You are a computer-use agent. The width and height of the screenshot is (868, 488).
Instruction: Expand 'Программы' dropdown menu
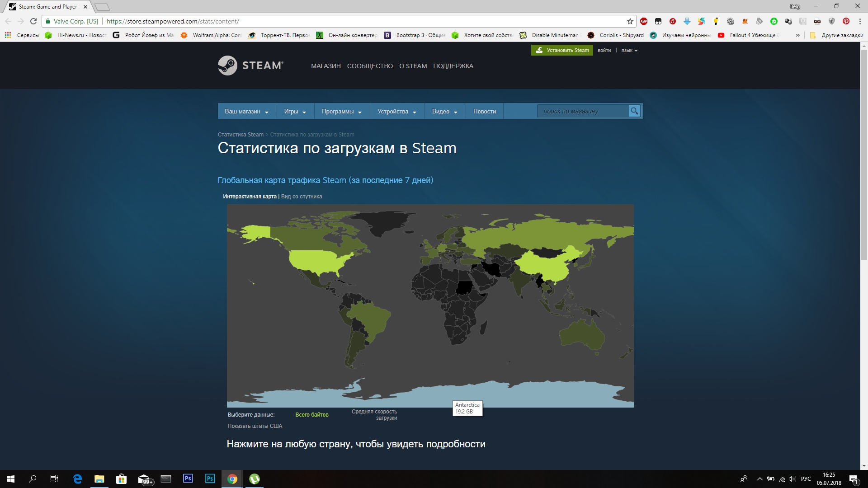(342, 111)
